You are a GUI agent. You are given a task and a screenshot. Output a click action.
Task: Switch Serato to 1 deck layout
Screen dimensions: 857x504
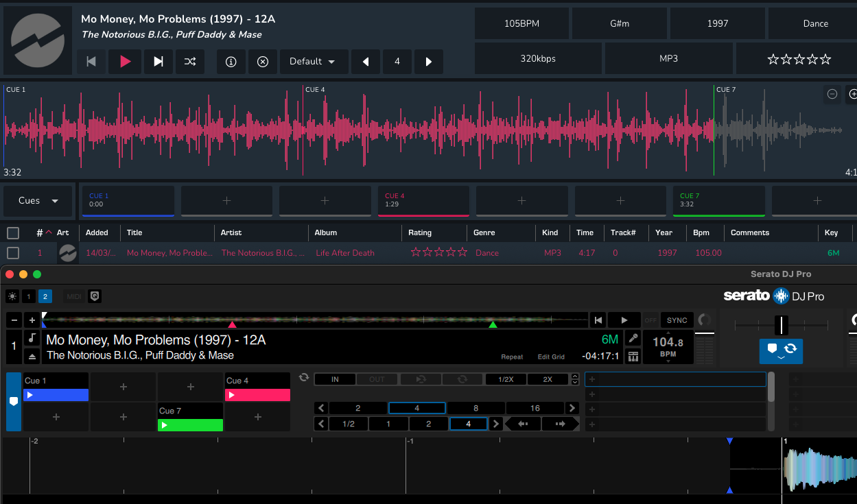29,296
